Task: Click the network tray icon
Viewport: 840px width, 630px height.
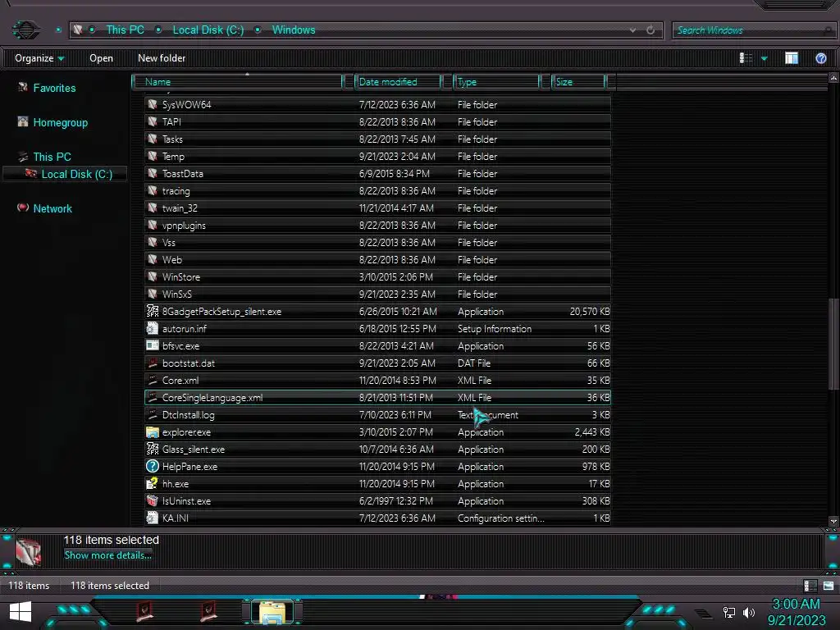Action: (728, 612)
